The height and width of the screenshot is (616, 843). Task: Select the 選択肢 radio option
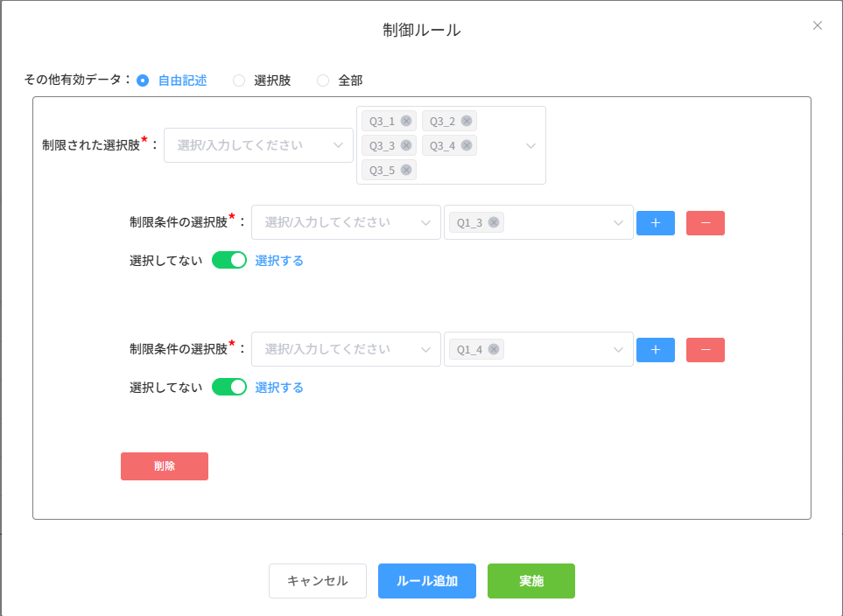pos(239,80)
